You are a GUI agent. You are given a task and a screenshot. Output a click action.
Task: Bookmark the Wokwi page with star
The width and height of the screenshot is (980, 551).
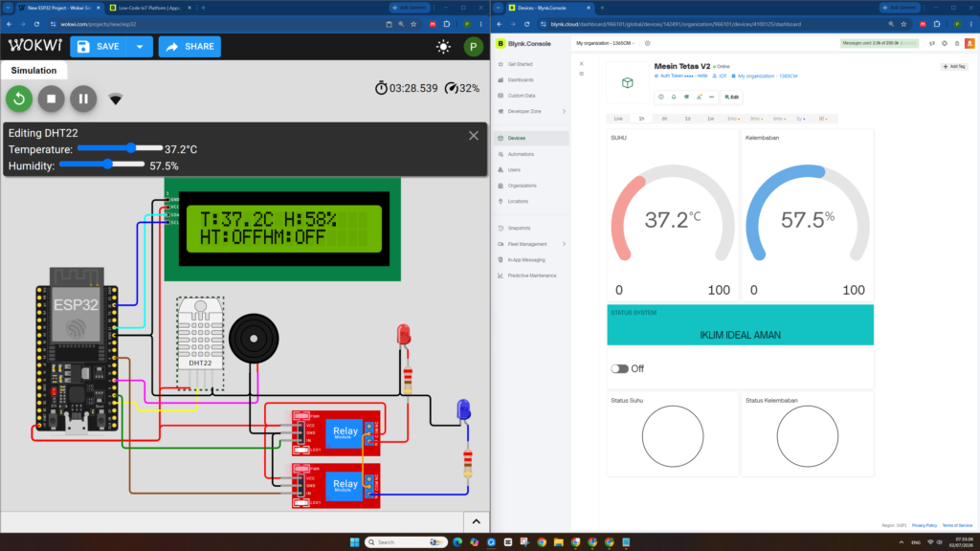[413, 24]
